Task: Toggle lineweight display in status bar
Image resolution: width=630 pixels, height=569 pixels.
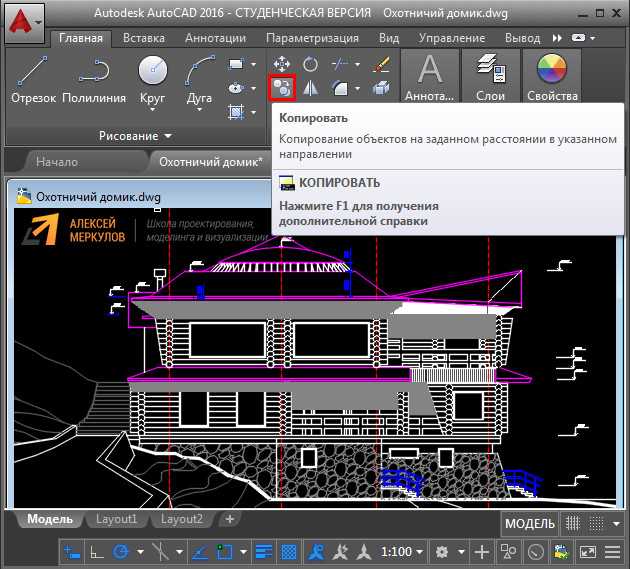Action: click(264, 552)
